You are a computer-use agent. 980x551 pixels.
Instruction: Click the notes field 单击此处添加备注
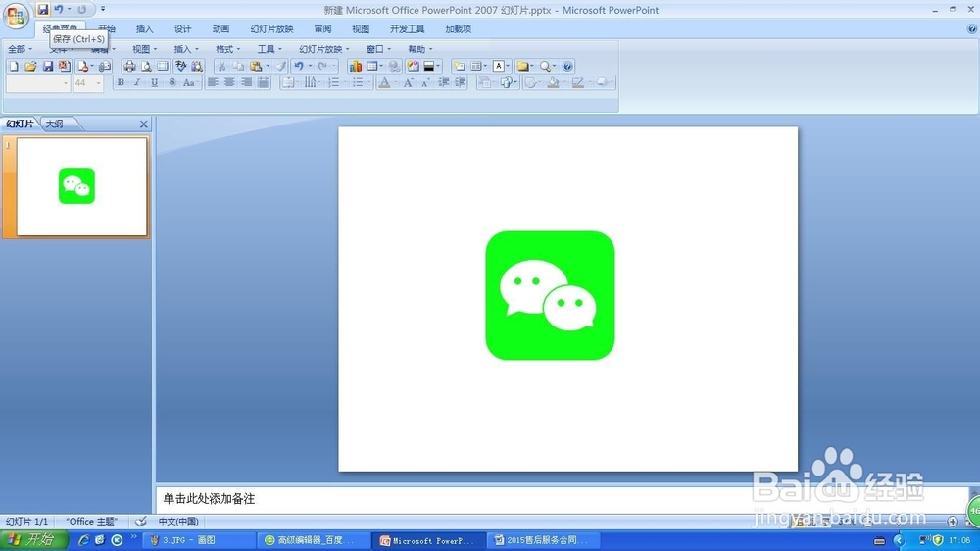pyautogui.click(x=209, y=498)
